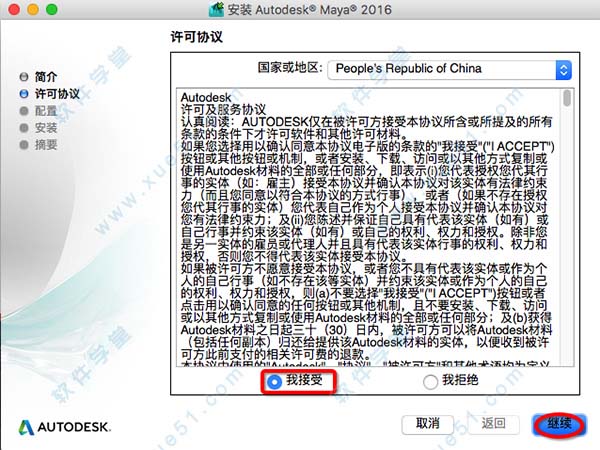Click the red close window button

click(14, 9)
